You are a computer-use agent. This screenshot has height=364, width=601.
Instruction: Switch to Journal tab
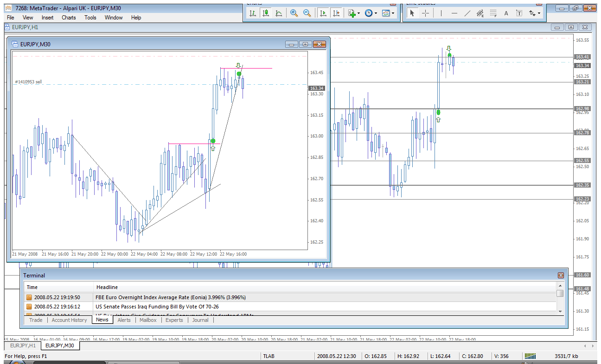tap(200, 320)
